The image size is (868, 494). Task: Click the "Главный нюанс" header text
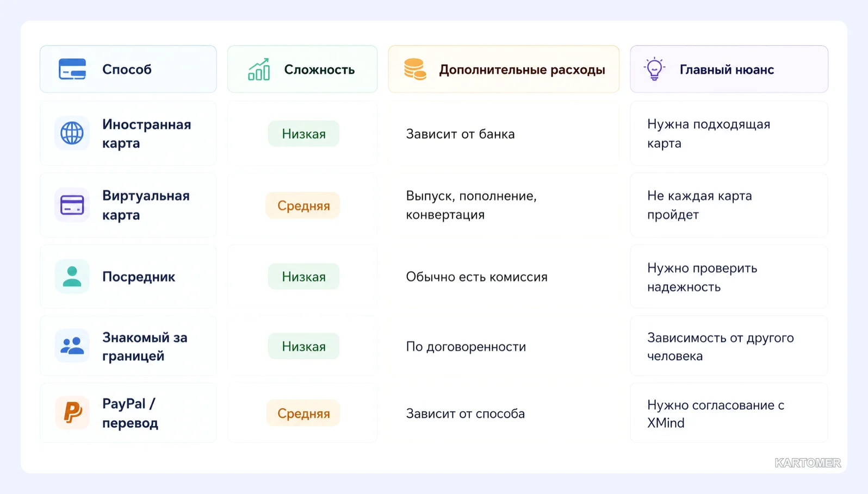coord(727,70)
